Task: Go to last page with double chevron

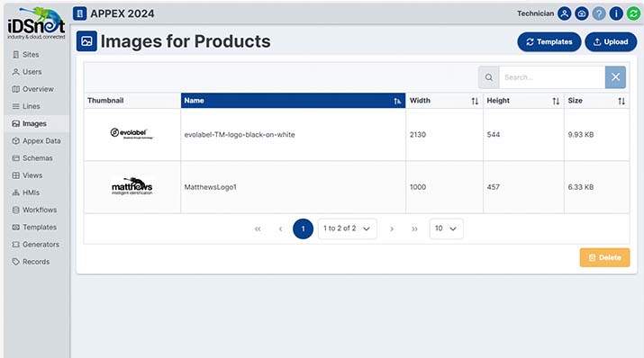Action: (414, 228)
